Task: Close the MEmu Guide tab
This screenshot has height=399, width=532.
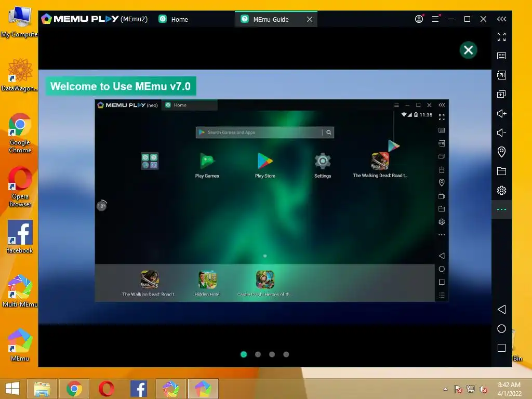Action: pyautogui.click(x=310, y=19)
